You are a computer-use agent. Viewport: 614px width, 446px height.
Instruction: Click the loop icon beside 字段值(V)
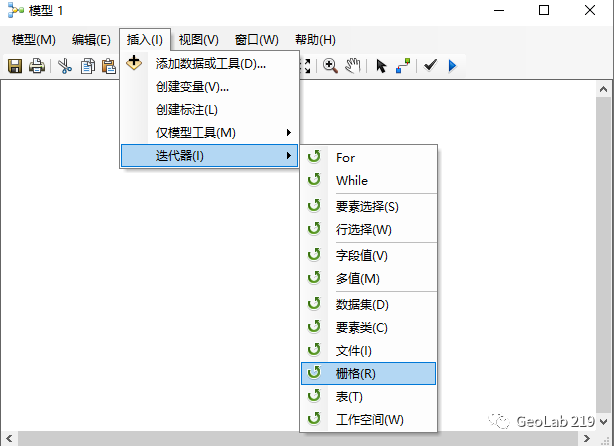pos(314,255)
